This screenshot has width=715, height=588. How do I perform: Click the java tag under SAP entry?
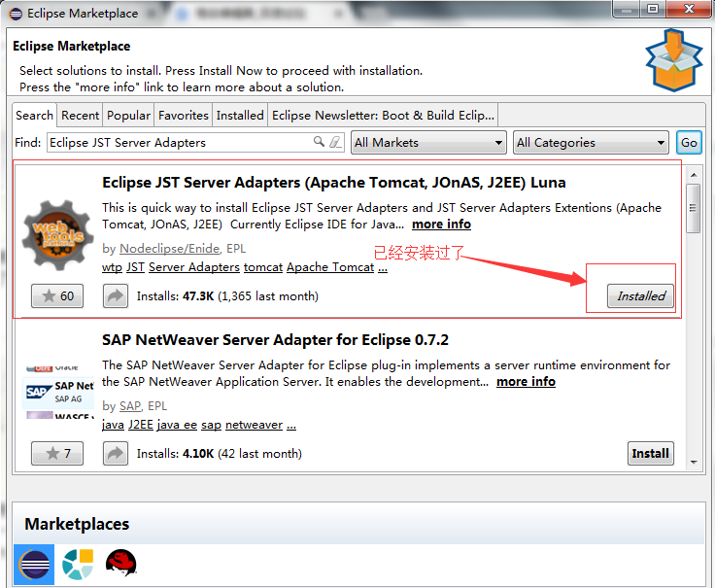click(x=113, y=425)
